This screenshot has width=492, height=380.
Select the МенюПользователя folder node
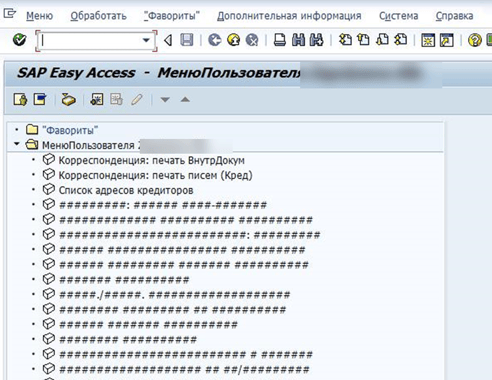click(88, 145)
